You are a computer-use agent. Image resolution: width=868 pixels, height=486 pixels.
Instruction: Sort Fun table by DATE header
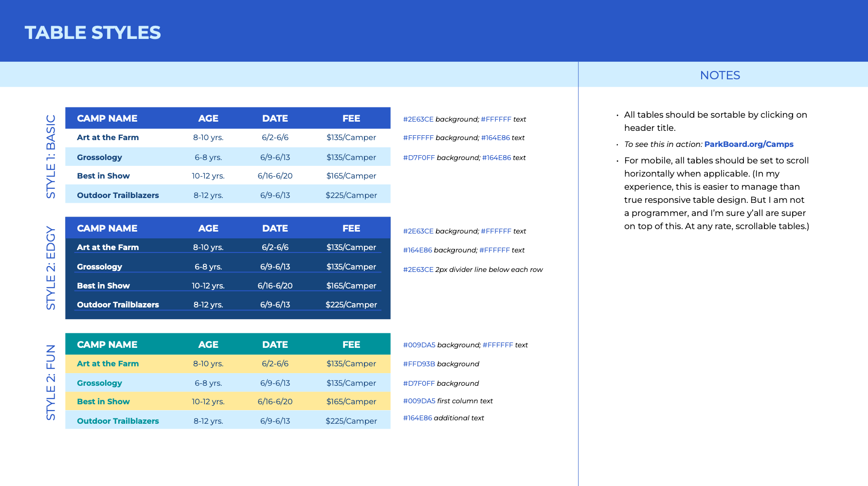(275, 344)
